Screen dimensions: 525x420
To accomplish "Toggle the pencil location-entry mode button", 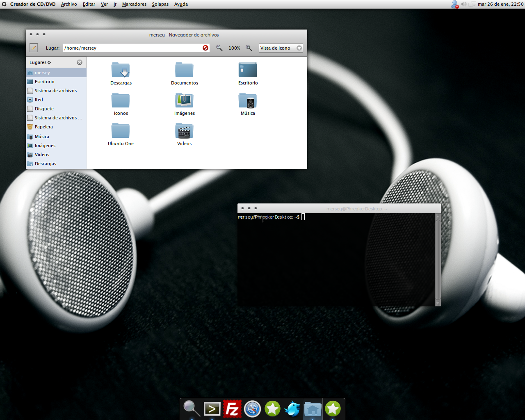I will [34, 48].
